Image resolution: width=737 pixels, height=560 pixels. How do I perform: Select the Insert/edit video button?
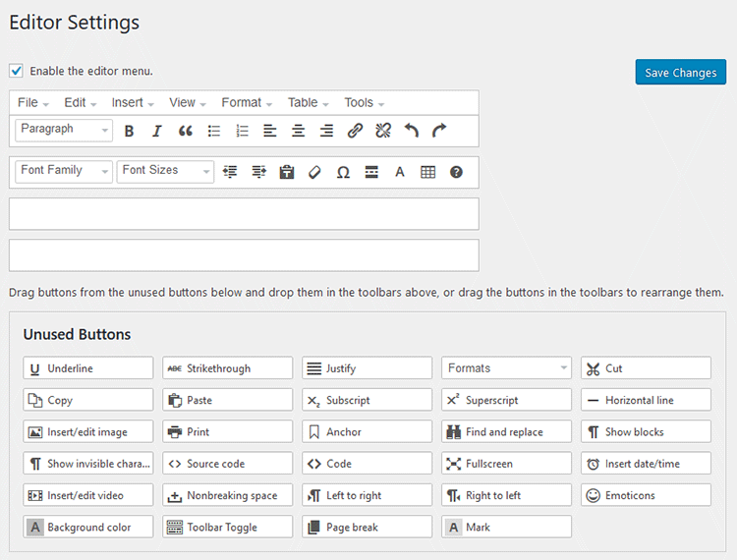pos(87,495)
